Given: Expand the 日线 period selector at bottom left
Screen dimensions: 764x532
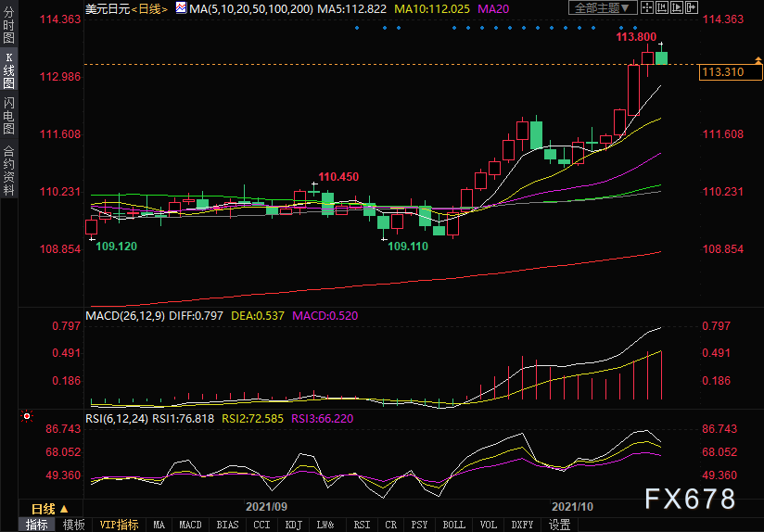Looking at the screenshot, I should pyautogui.click(x=50, y=509).
